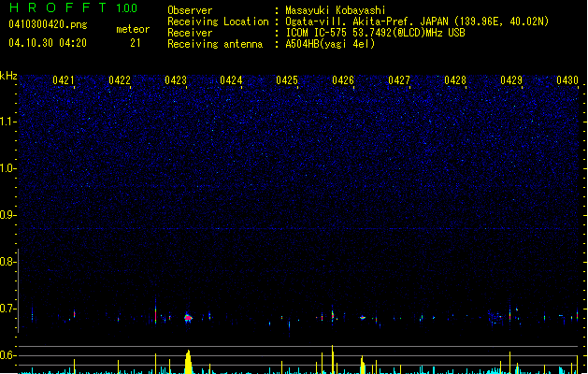The image size is (588, 374).
Task: Click the 0.6 kHz axis label
Action: point(7,355)
